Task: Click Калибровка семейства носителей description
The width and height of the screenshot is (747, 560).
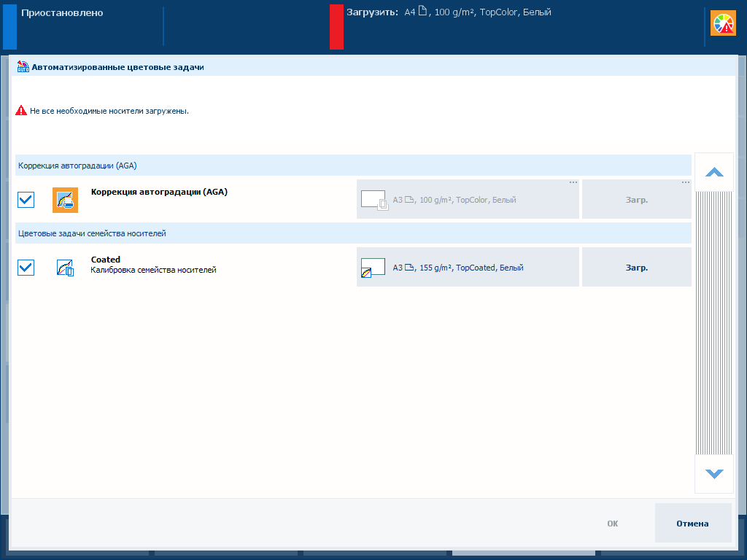Action: coord(153,270)
